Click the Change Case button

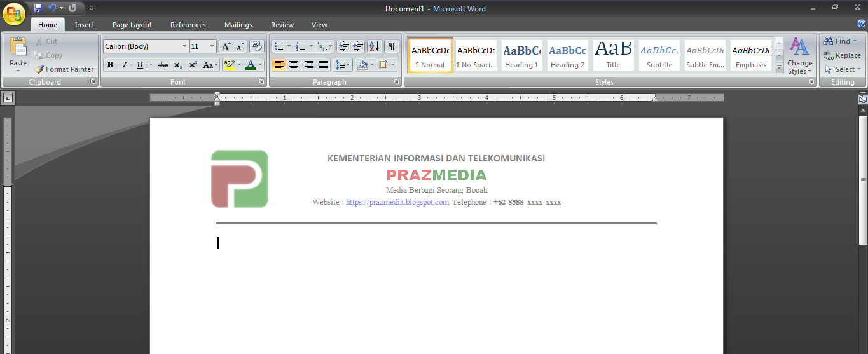pos(210,65)
